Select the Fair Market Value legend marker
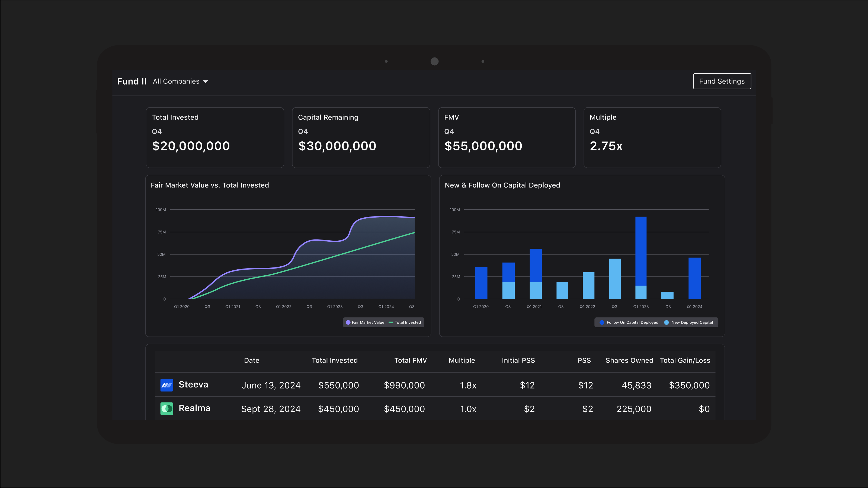868x488 pixels. tap(348, 322)
